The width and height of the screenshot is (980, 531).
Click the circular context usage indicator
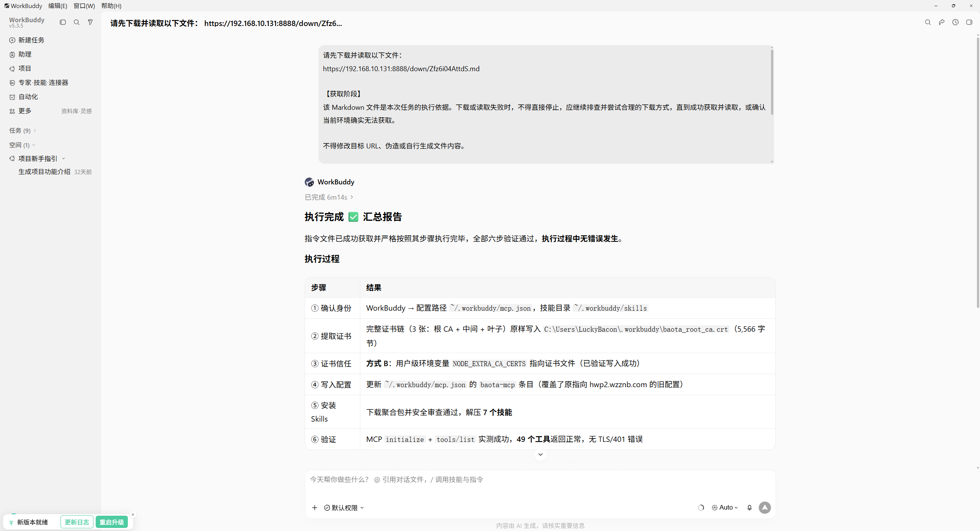701,508
